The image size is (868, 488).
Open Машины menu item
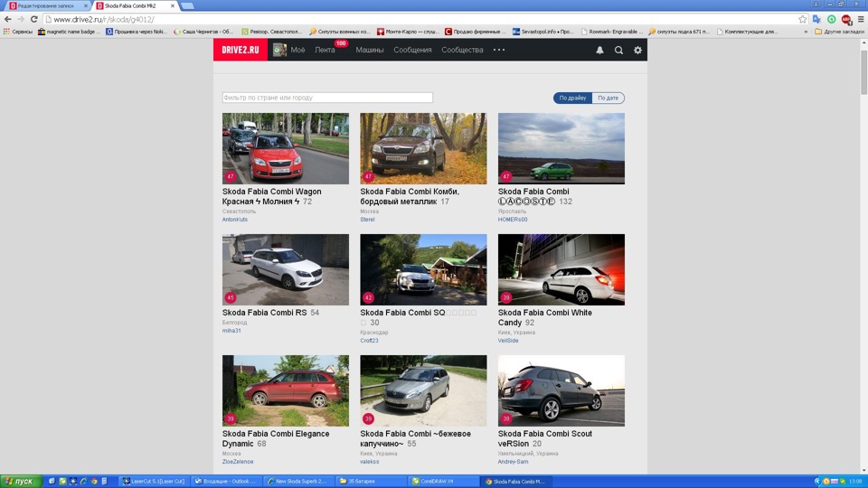pos(369,50)
